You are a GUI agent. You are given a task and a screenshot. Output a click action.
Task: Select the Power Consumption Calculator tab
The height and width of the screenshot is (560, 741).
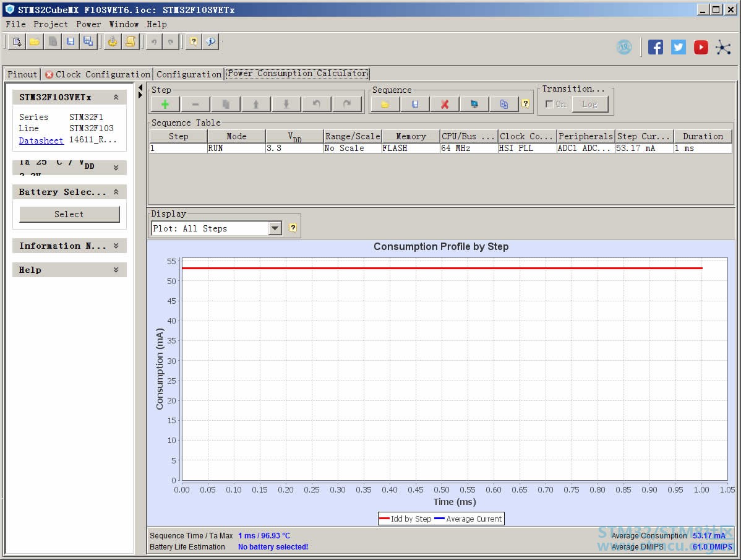pyautogui.click(x=298, y=73)
